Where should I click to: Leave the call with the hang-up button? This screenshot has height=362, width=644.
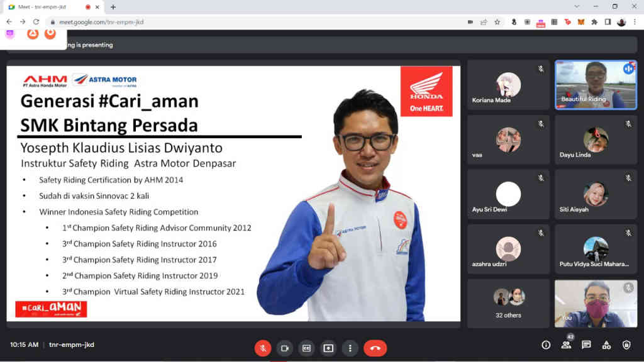pyautogui.click(x=375, y=348)
